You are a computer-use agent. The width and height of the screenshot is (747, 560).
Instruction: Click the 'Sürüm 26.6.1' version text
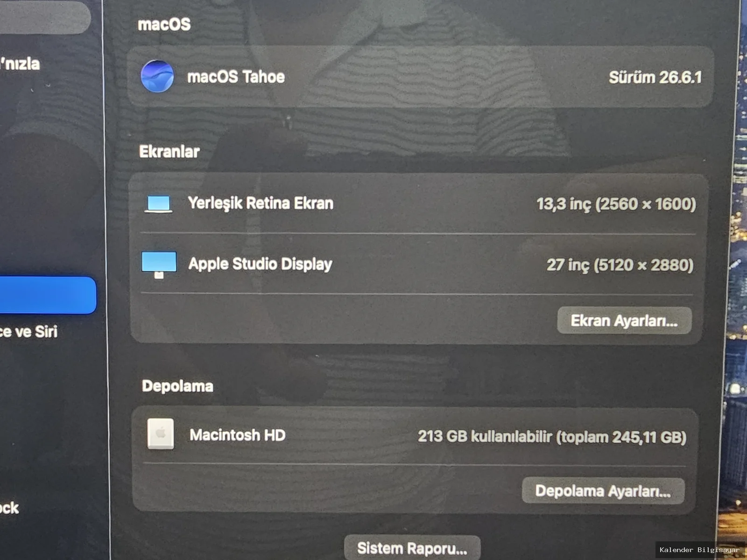[655, 77]
